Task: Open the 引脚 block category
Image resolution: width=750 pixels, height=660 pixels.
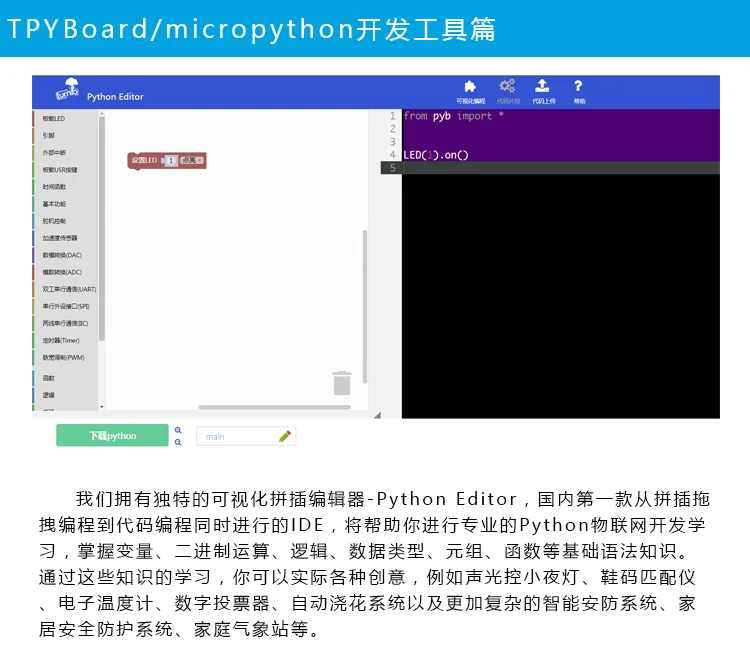Action: tap(48, 136)
